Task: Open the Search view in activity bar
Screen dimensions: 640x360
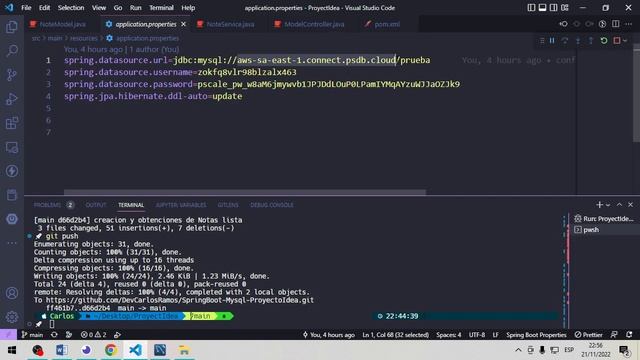Action: (12, 51)
